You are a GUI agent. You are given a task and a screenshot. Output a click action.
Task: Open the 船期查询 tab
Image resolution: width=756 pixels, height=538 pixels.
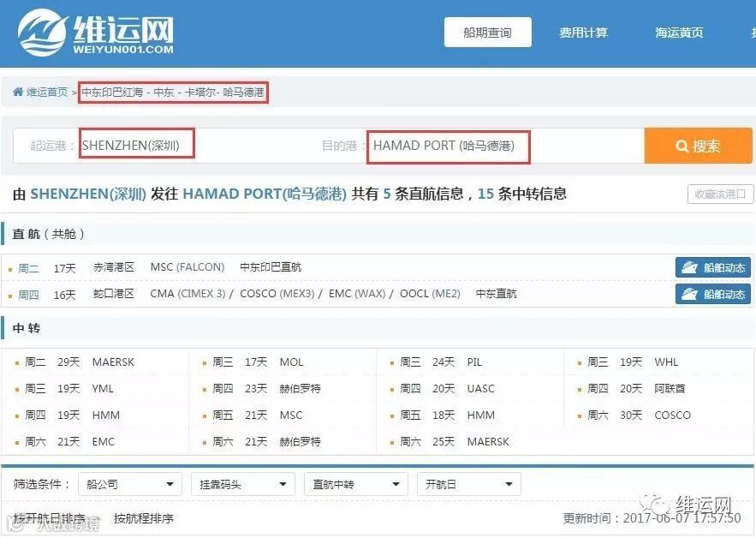coord(487,33)
